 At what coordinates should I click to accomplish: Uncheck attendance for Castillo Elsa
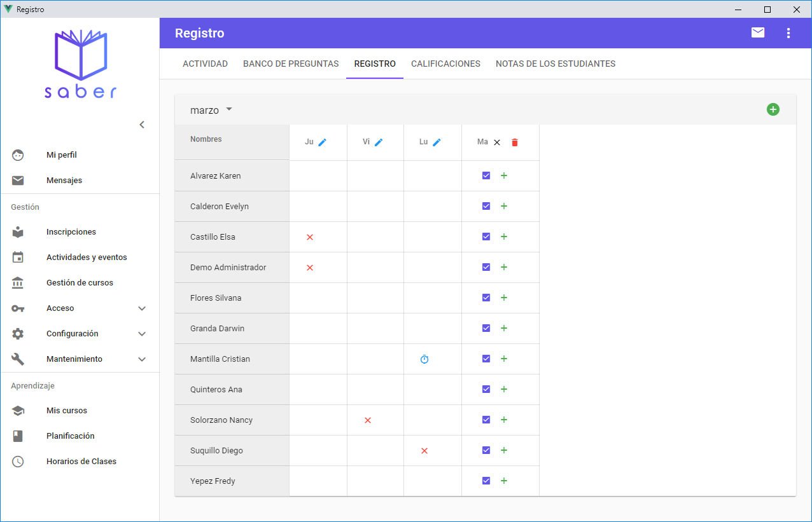pyautogui.click(x=486, y=237)
